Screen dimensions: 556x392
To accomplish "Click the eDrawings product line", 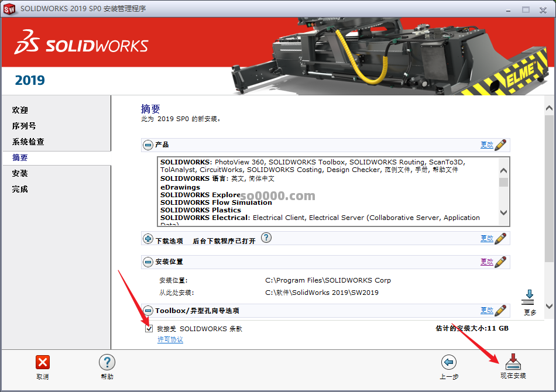I will (x=180, y=187).
